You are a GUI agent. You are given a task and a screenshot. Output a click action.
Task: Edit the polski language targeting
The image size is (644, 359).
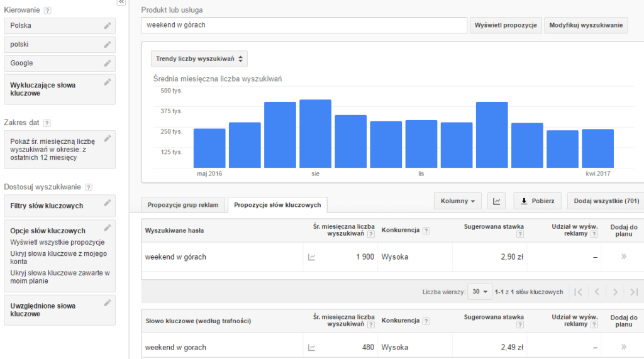click(x=108, y=45)
